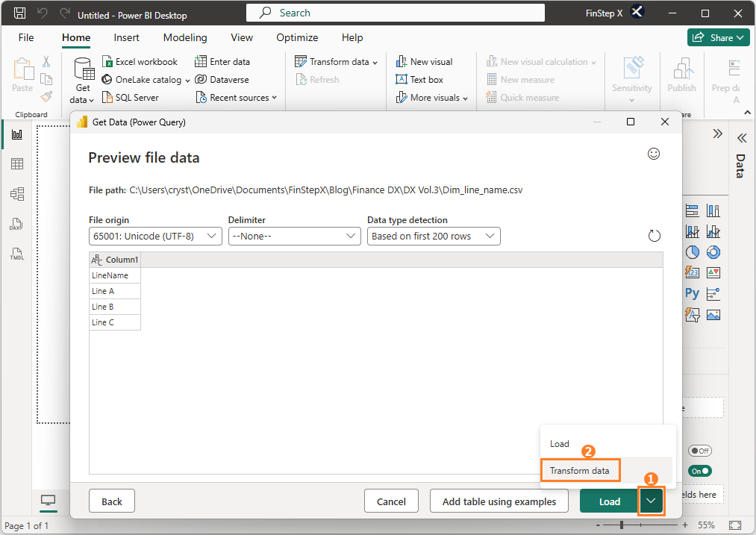756x535 pixels.
Task: Click the green Load button
Action: tap(610, 501)
